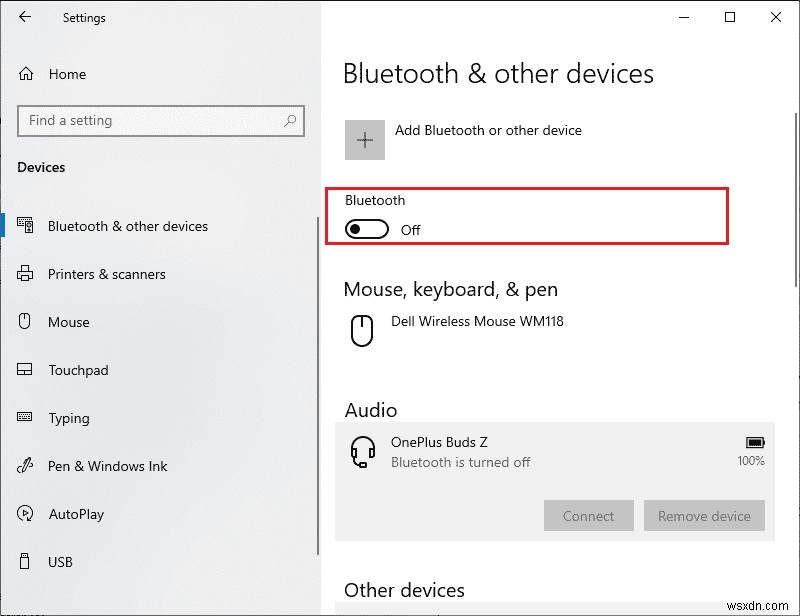Click the search magnifier in Find a setting

(x=291, y=121)
